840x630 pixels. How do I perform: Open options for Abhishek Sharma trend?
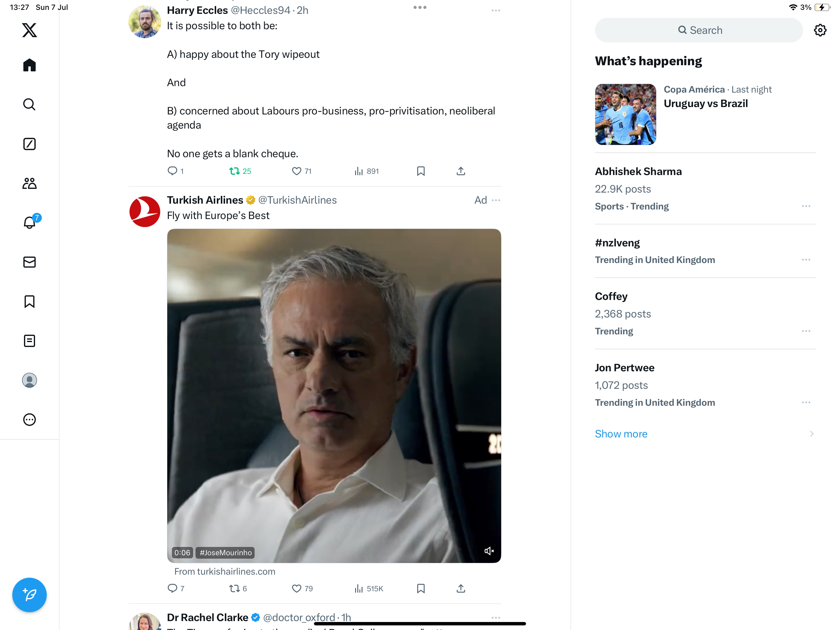[x=806, y=206]
